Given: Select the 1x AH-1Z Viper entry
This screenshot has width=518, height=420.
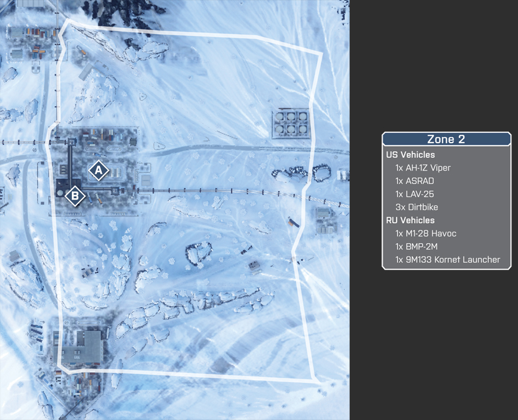Looking at the screenshot, I should (423, 168).
